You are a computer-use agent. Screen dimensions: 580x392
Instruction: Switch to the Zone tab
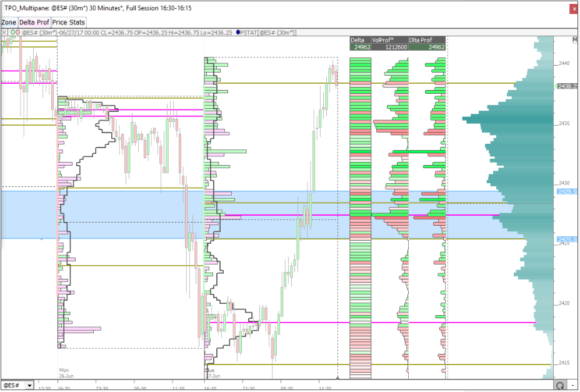(x=9, y=22)
